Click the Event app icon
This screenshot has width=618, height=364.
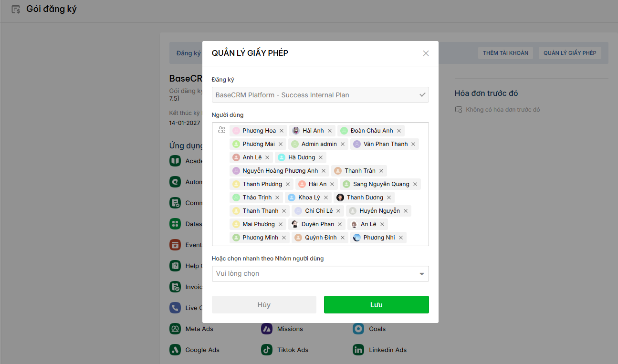pos(175,245)
